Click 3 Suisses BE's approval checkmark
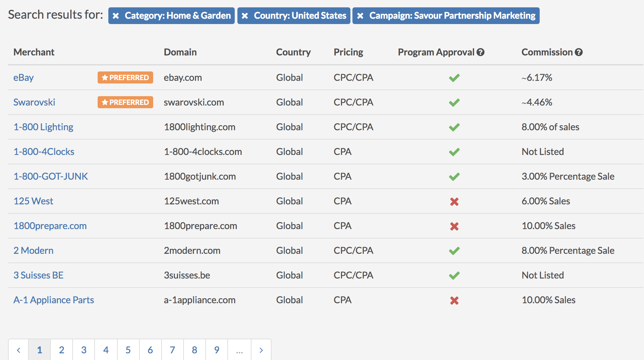Screen dimensions: 644x360 pyautogui.click(x=454, y=276)
